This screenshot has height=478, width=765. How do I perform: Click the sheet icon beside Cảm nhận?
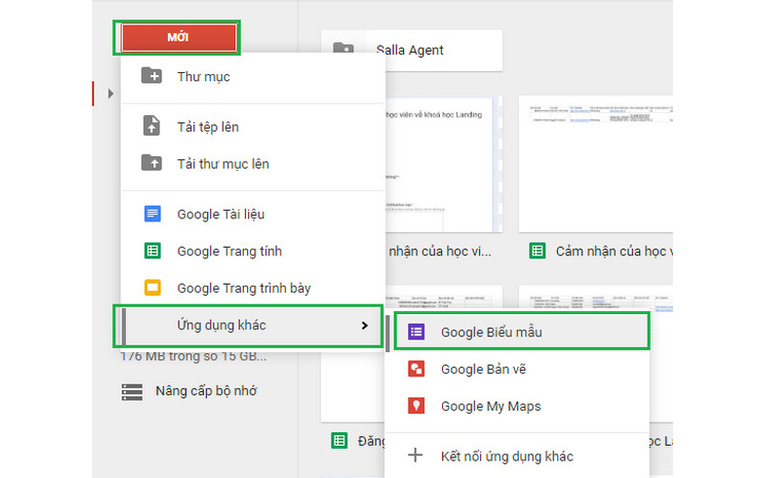(538, 251)
